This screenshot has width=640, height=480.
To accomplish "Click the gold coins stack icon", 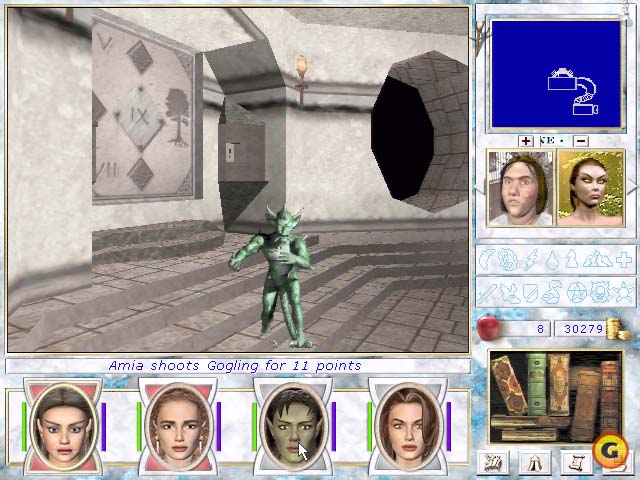I will click(x=617, y=328).
